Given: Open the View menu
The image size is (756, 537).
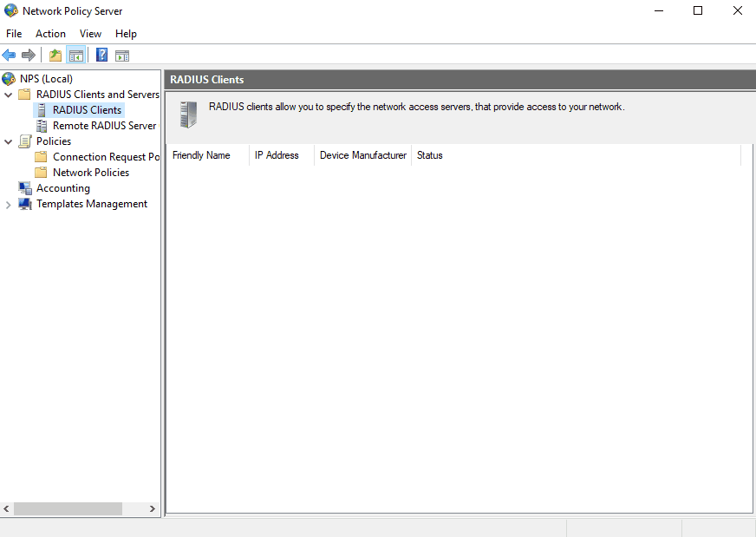Looking at the screenshot, I should click(x=91, y=34).
